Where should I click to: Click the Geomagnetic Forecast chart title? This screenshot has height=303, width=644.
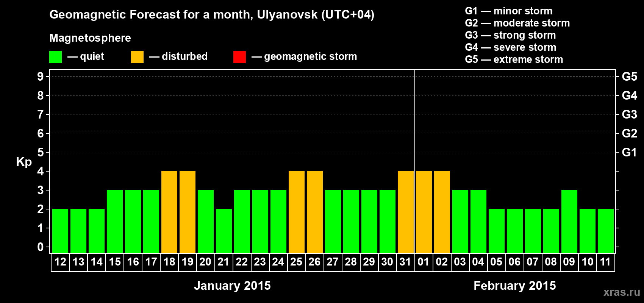pos(212,15)
